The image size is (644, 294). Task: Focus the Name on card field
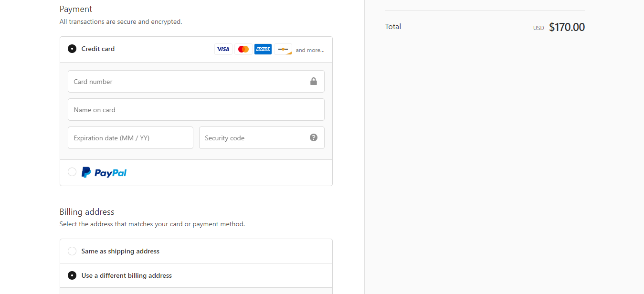coord(196,109)
